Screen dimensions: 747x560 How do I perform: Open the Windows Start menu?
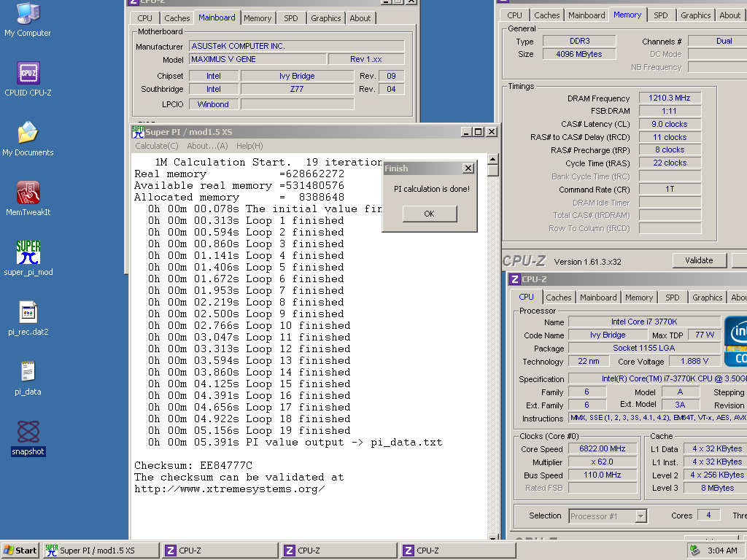(x=20, y=551)
